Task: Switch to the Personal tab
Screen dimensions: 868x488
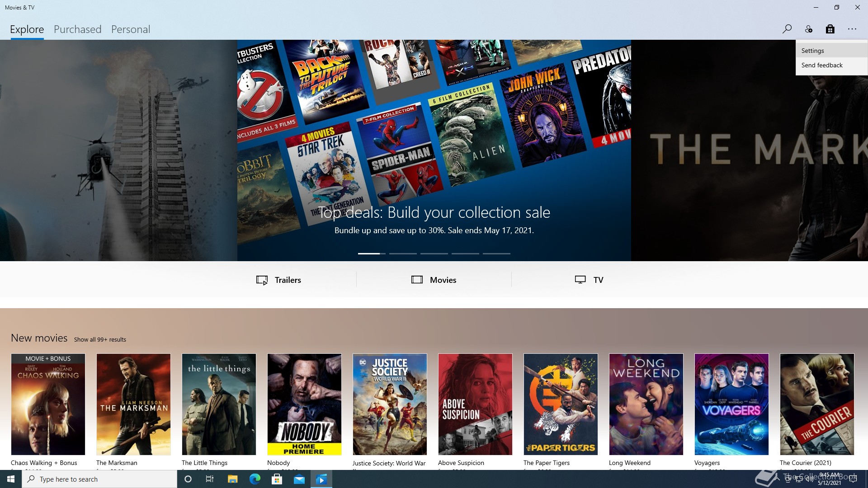Action: point(131,29)
